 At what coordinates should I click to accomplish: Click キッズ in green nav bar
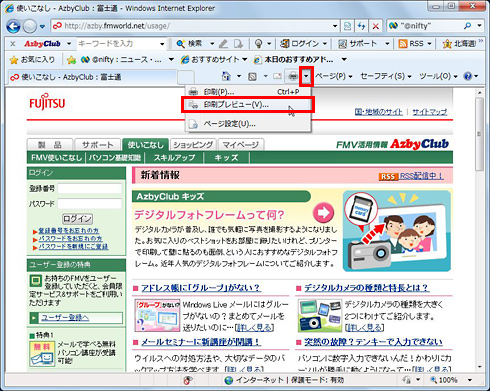pyautogui.click(x=226, y=158)
